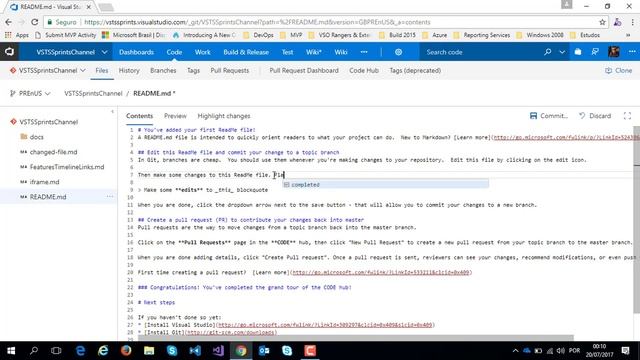Viewport: 640px width, 360px height.
Task: Click the editor horizontal scrollbar
Action: click(356, 338)
